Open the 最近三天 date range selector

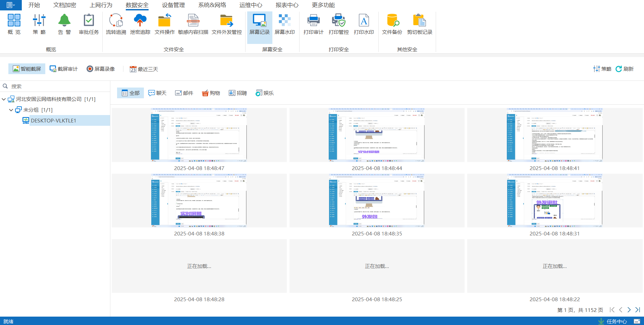click(x=144, y=69)
